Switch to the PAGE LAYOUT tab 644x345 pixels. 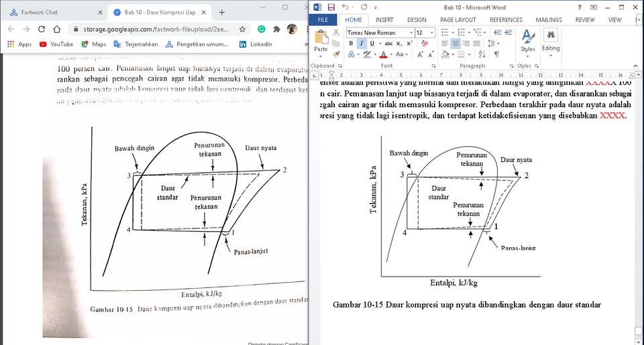click(458, 19)
